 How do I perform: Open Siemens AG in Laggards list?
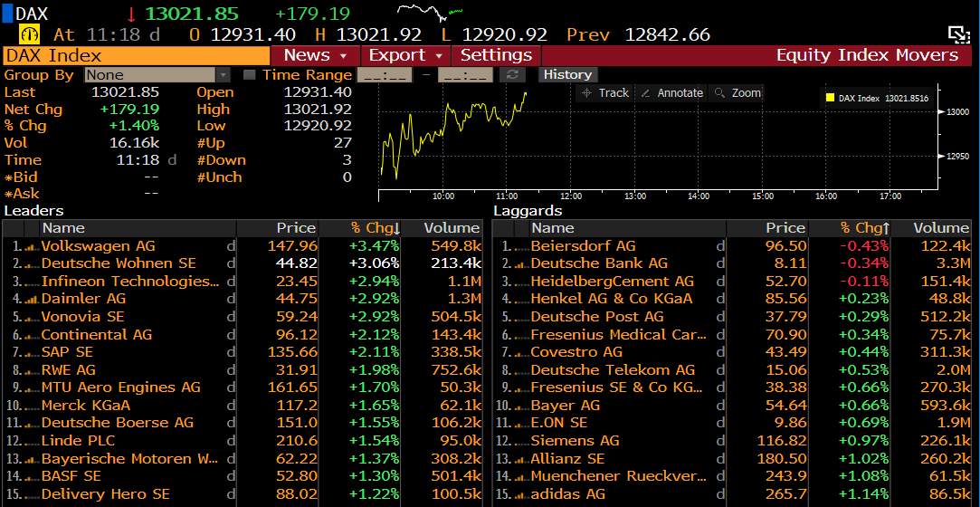click(x=575, y=441)
